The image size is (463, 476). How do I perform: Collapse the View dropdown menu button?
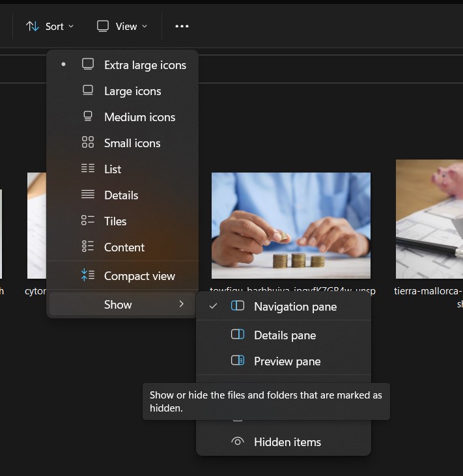coord(122,26)
